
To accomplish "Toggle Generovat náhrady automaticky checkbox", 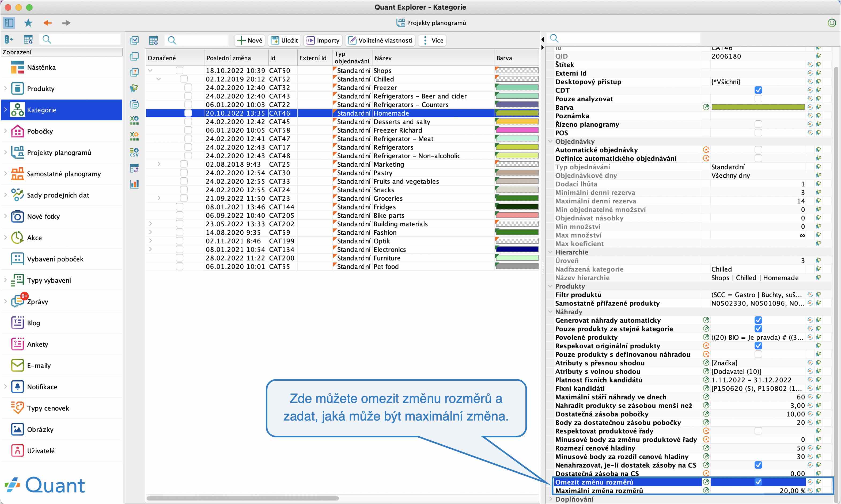I will 758,320.
